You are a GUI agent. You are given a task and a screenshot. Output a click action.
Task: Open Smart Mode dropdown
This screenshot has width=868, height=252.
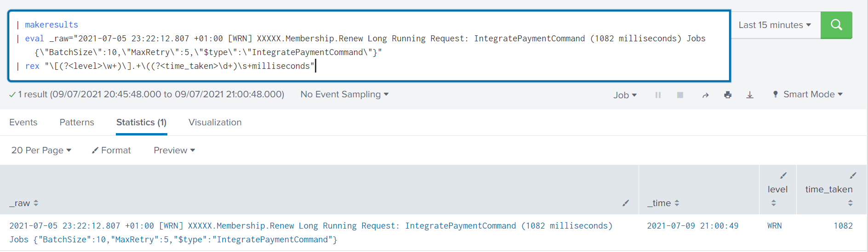pyautogui.click(x=808, y=94)
